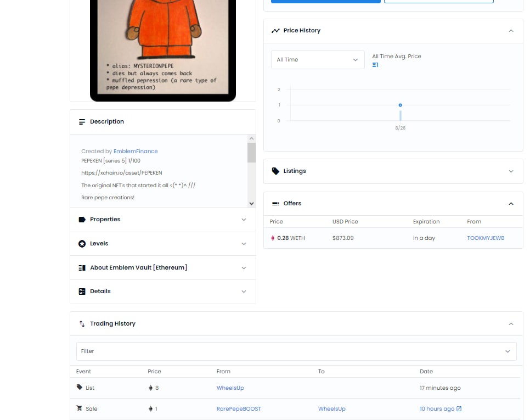530x420 pixels.
Task: Expand the Properties section
Action: [244, 220]
